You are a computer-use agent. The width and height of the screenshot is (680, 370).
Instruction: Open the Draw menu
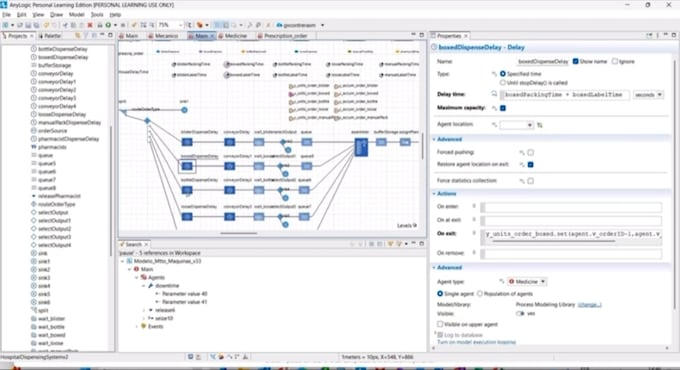[56, 14]
